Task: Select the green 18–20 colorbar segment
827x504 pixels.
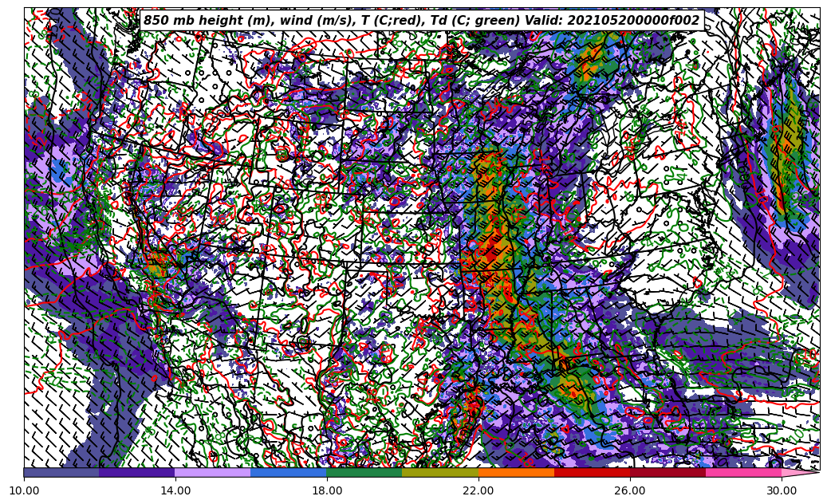Action: [364, 472]
